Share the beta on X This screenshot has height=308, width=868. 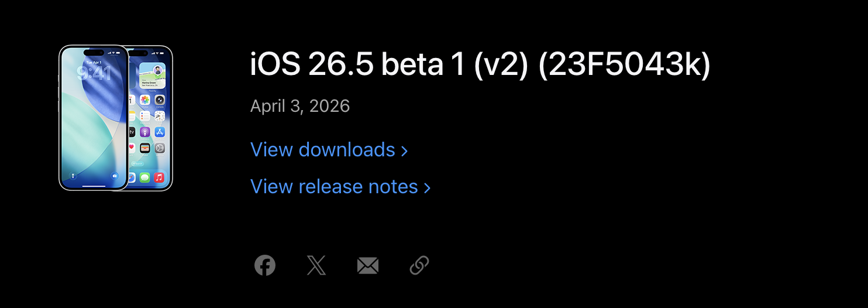point(316,266)
